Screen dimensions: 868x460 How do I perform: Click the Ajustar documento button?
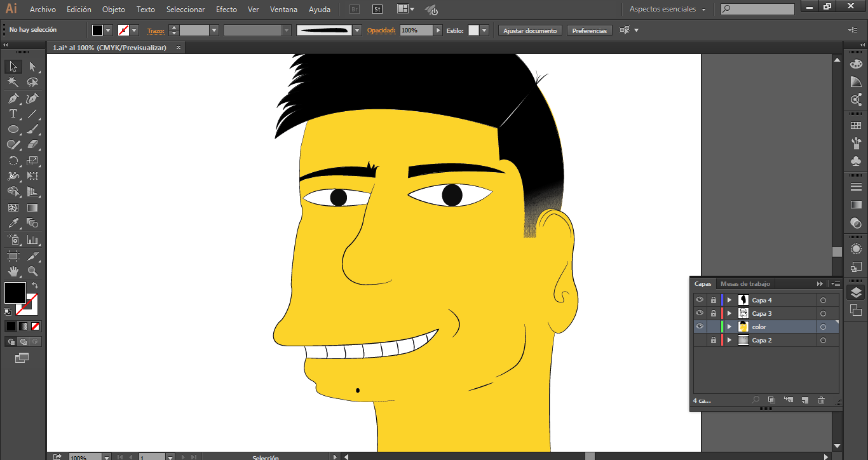click(x=530, y=30)
